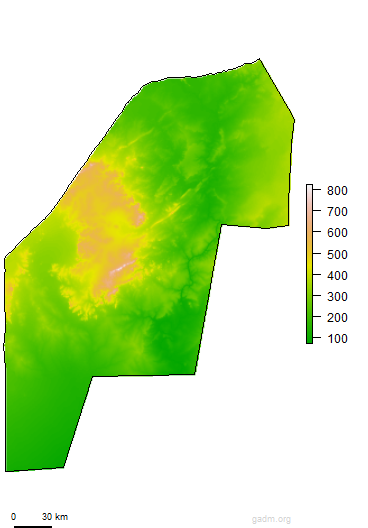Click the black scale bar line

tap(33, 526)
